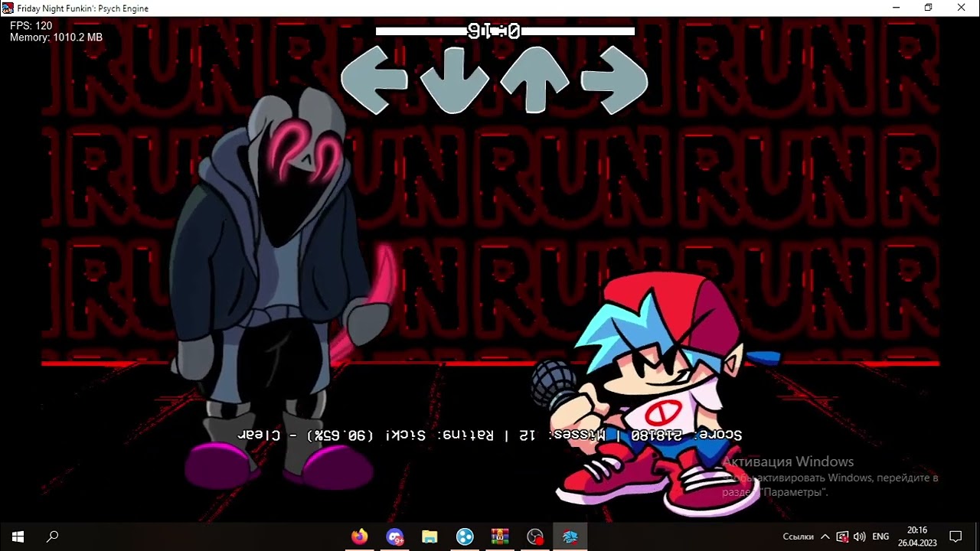
Task: Restore down the Psych Engine window
Action: pyautogui.click(x=929, y=8)
